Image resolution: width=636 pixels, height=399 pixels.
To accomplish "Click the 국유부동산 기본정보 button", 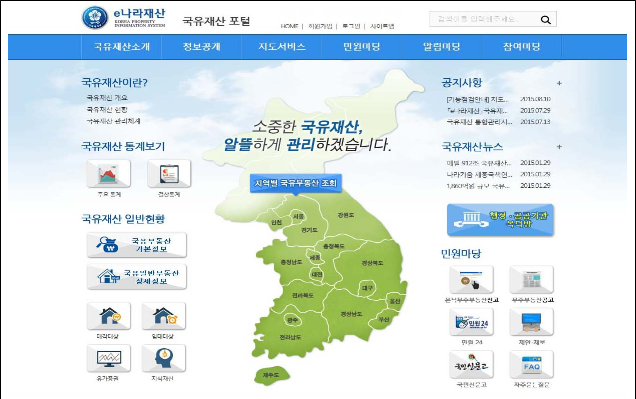I will click(137, 245).
